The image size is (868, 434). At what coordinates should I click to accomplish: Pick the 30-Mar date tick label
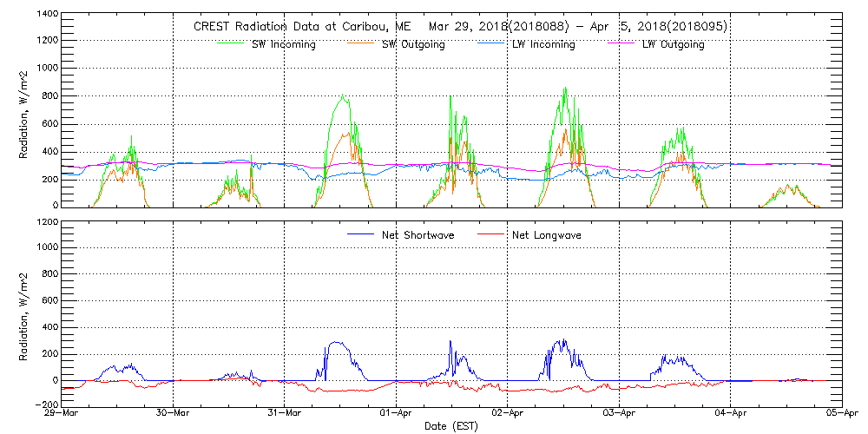tap(174, 413)
